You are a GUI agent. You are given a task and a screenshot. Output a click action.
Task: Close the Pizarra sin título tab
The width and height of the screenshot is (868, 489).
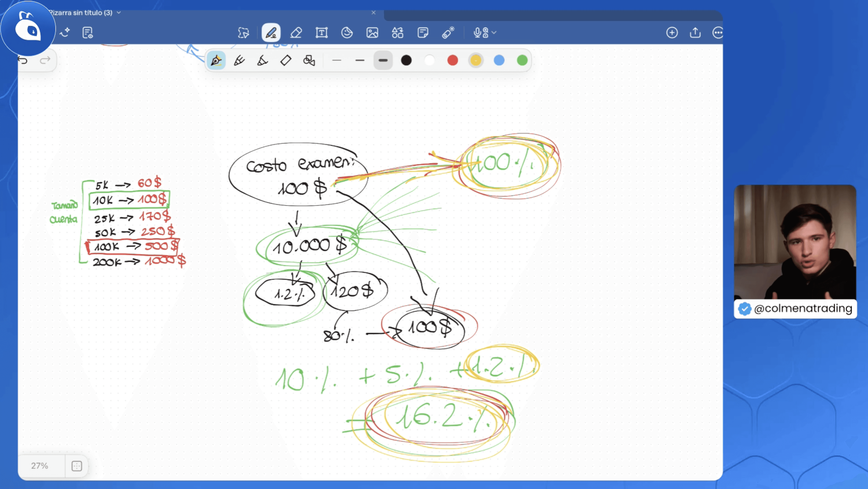(x=373, y=12)
